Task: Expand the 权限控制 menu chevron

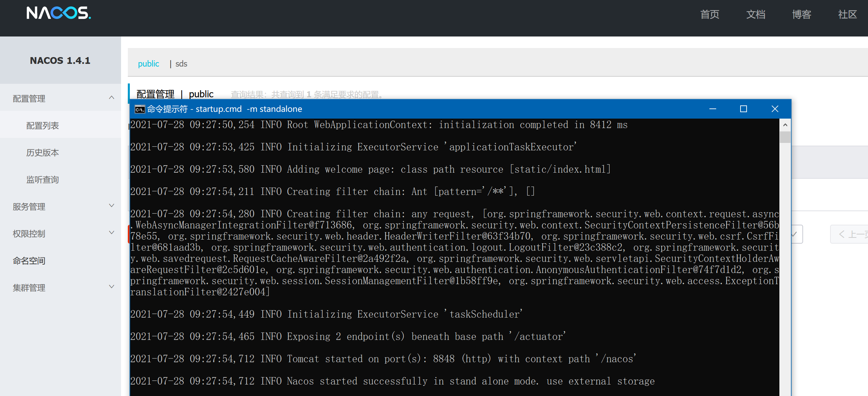Action: coord(112,232)
